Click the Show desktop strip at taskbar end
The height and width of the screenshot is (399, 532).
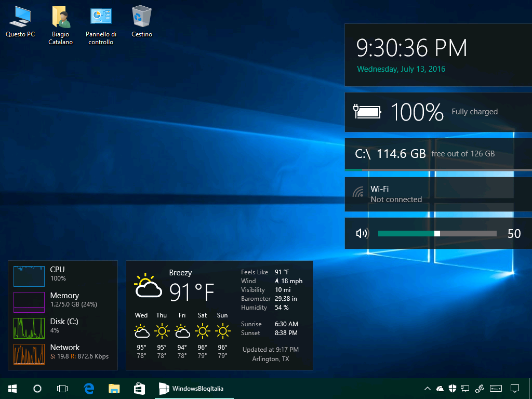pos(530,389)
